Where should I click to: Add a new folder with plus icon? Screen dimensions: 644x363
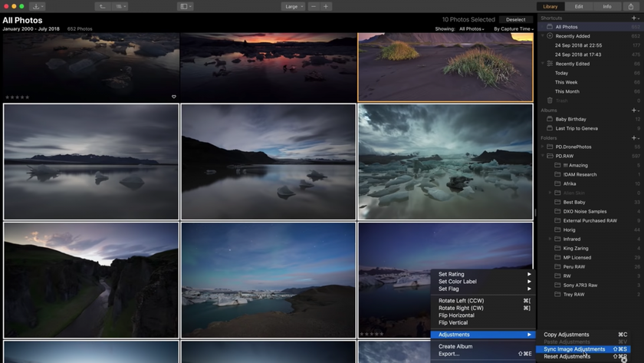click(635, 137)
